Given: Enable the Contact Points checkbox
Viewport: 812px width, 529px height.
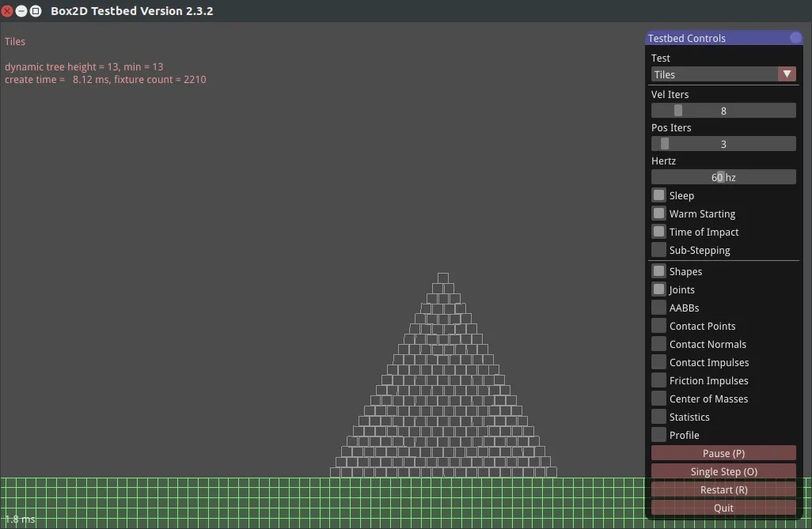Looking at the screenshot, I should (658, 326).
